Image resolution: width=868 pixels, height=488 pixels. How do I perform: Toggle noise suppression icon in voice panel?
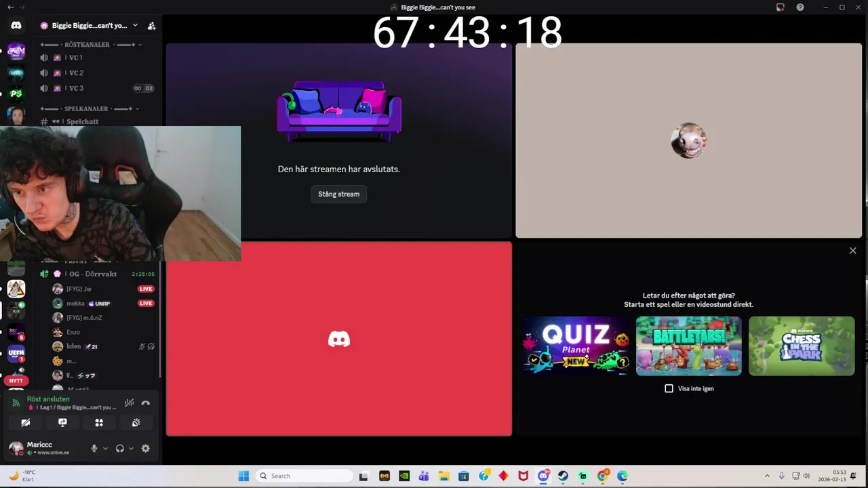pos(129,403)
